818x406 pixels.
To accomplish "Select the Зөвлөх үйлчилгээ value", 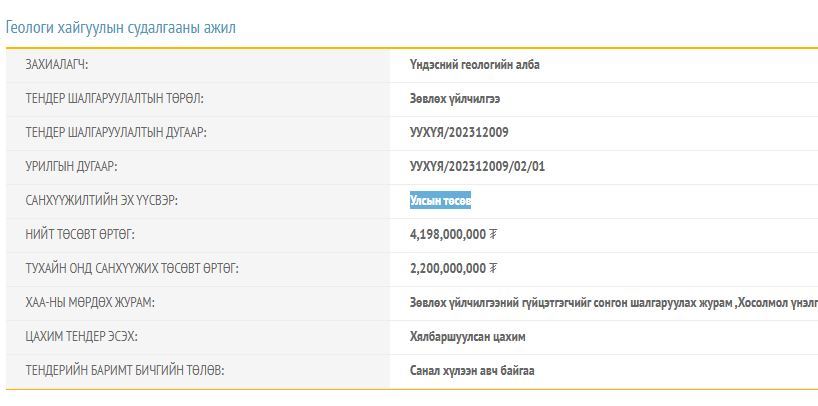I will pyautogui.click(x=455, y=99).
